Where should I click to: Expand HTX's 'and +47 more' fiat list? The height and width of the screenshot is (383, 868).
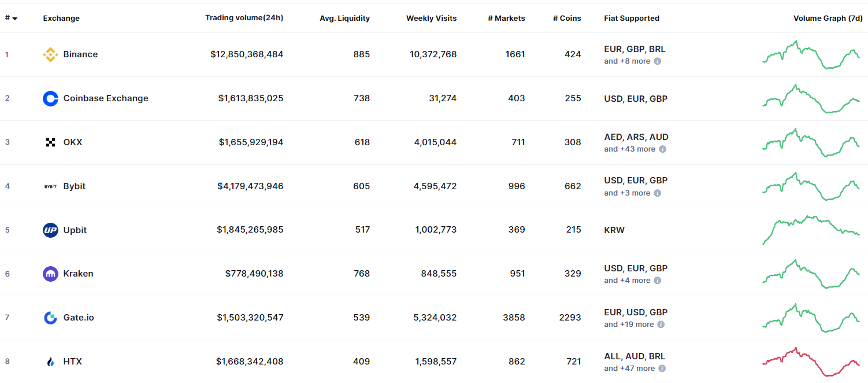630,369
